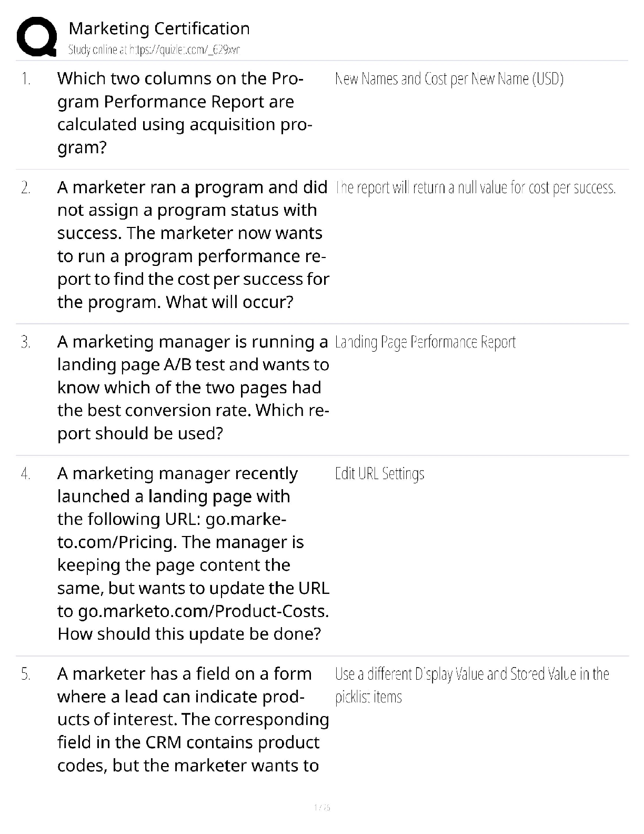Click question number 3 marker
This screenshot has width=644, height=834.
[x=26, y=342]
